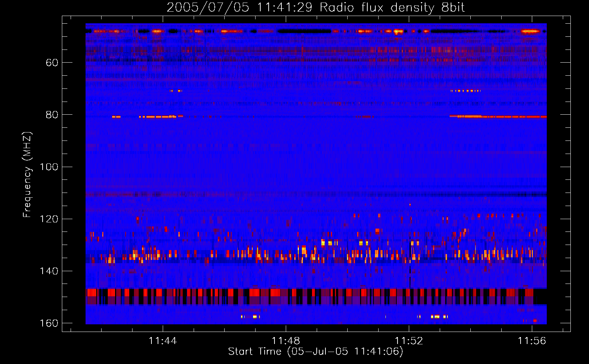Click the 'Start Time (05-Jul-05 11:41:06)' x-axis label
This screenshot has height=364, width=589.
[x=316, y=352]
